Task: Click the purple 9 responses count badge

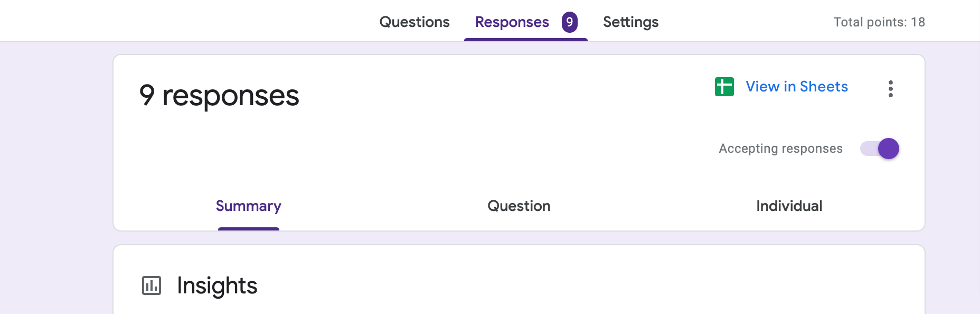Action: coord(569,22)
